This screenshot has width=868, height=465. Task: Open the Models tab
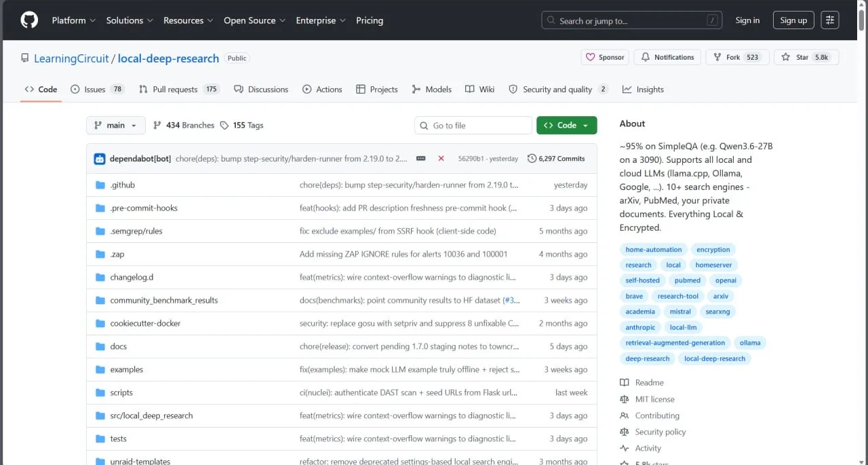pos(432,90)
